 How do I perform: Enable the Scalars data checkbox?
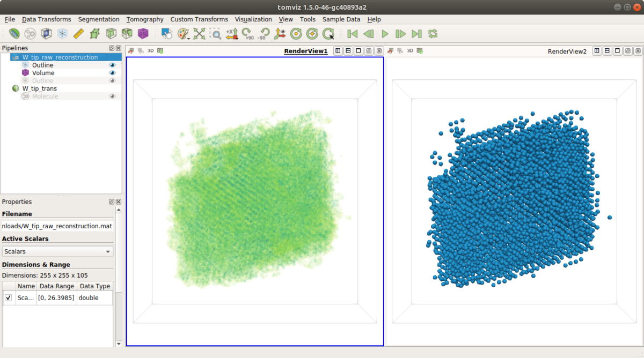[x=9, y=297]
